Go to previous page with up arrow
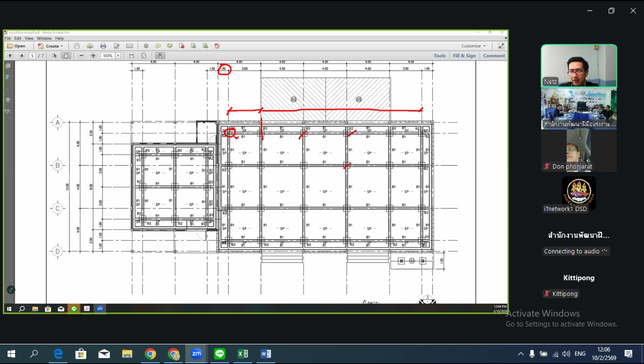This screenshot has height=364, width=644. 10,56
